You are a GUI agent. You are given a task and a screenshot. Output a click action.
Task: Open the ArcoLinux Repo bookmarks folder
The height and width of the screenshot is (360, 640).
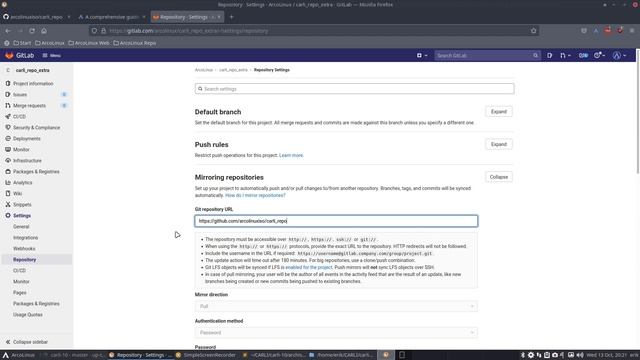point(135,43)
